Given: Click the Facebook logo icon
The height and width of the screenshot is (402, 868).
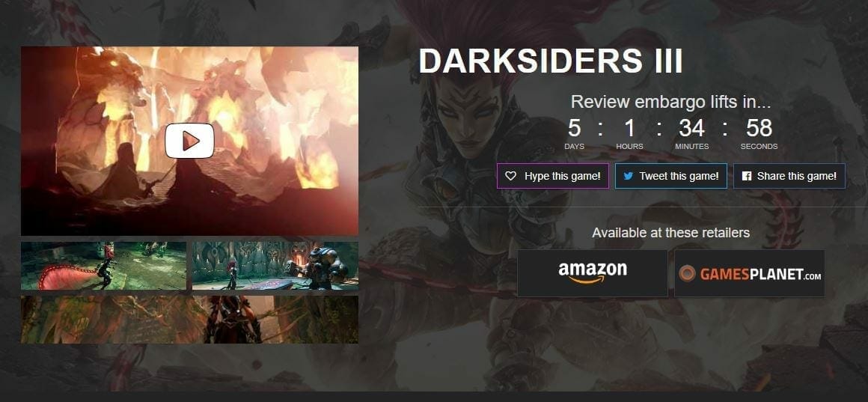Looking at the screenshot, I should pyautogui.click(x=746, y=176).
